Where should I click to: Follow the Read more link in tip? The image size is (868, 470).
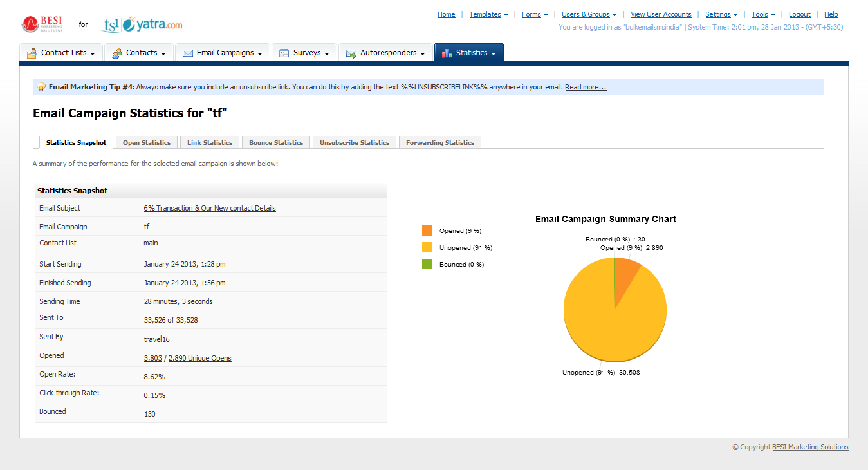point(585,87)
